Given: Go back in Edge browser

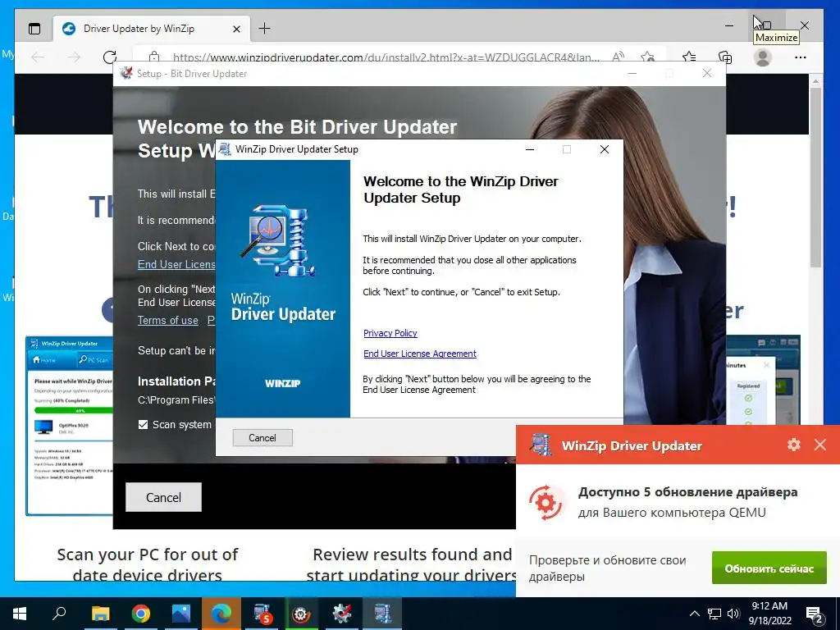Looking at the screenshot, I should (38, 57).
